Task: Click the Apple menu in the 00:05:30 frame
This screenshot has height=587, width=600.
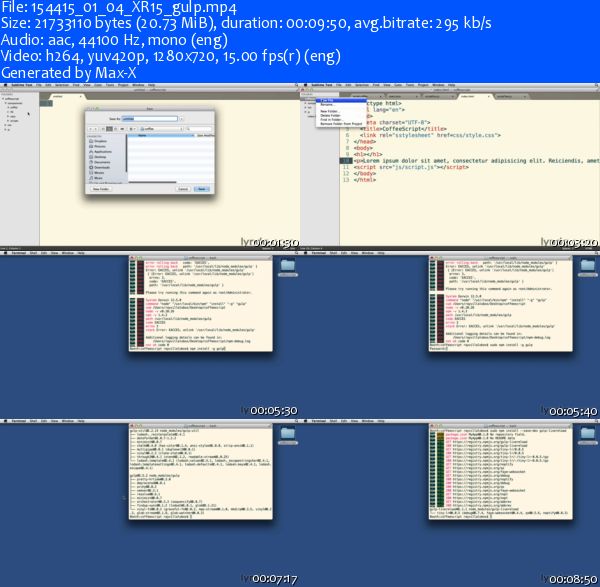Action: tap(5, 253)
